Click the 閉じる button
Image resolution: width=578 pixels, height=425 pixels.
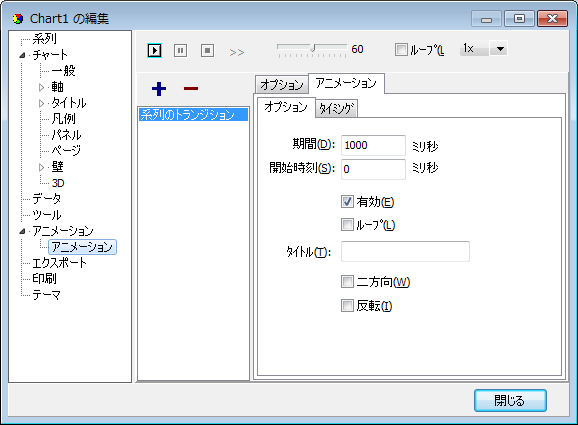510,400
